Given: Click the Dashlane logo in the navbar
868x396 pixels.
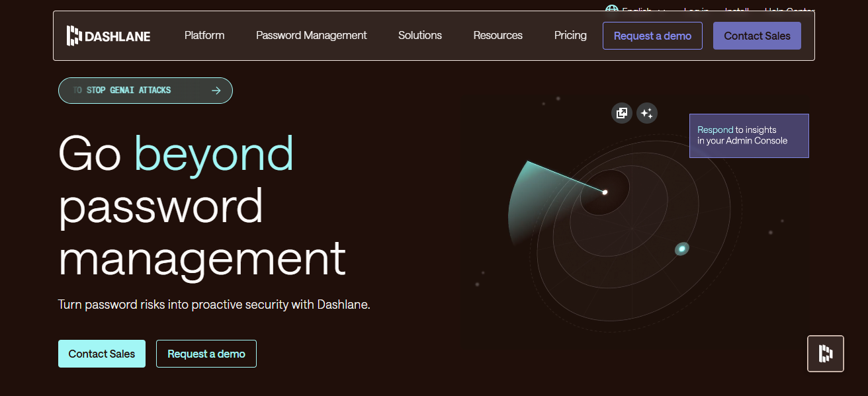Looking at the screenshot, I should [108, 36].
